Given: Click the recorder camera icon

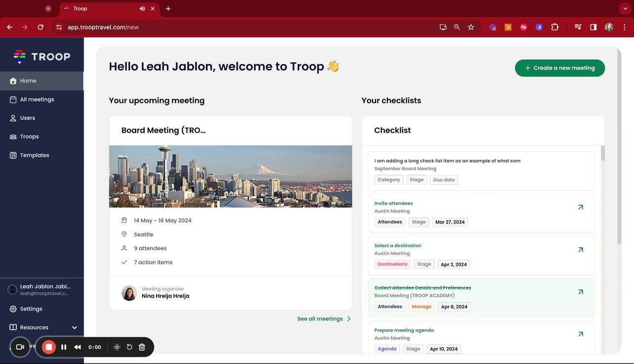Looking at the screenshot, I should pos(20,347).
